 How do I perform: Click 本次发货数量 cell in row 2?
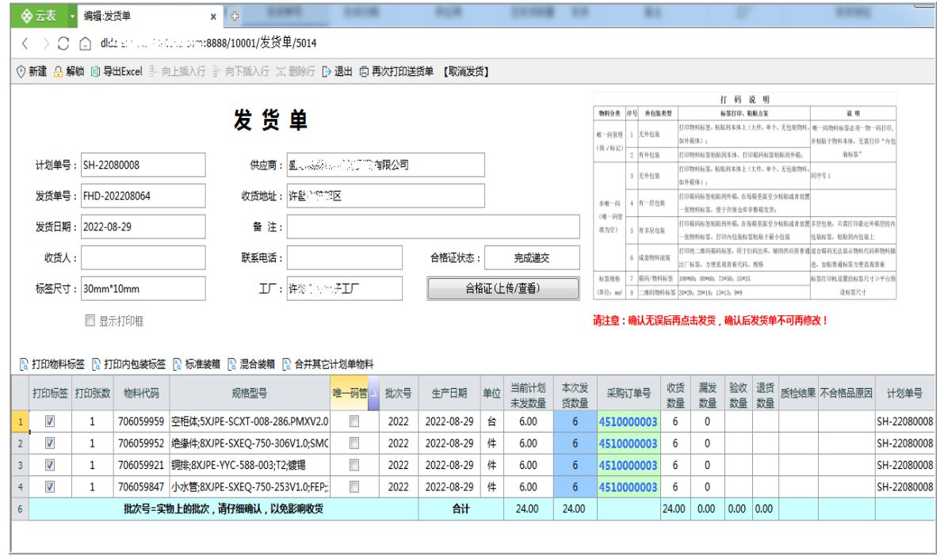pyautogui.click(x=575, y=444)
